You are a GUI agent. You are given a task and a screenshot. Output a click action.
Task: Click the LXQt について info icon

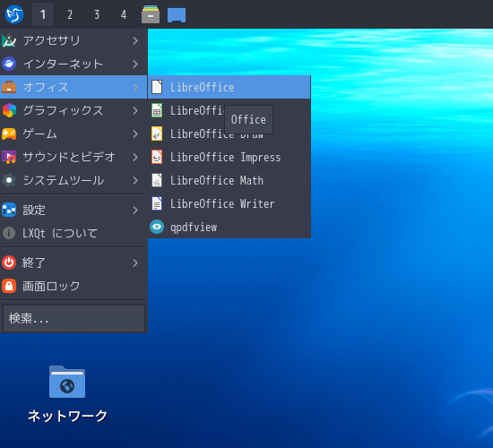9,233
